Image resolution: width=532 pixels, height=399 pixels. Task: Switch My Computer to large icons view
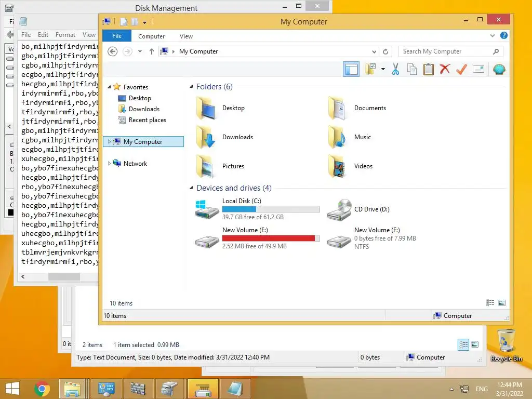[502, 303]
